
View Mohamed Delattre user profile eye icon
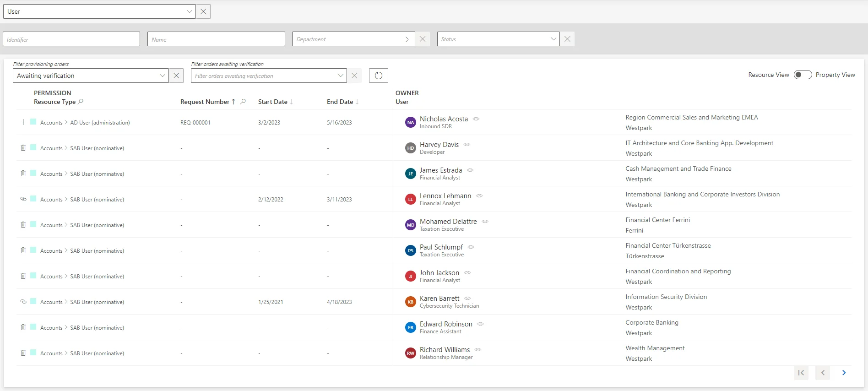pyautogui.click(x=485, y=221)
